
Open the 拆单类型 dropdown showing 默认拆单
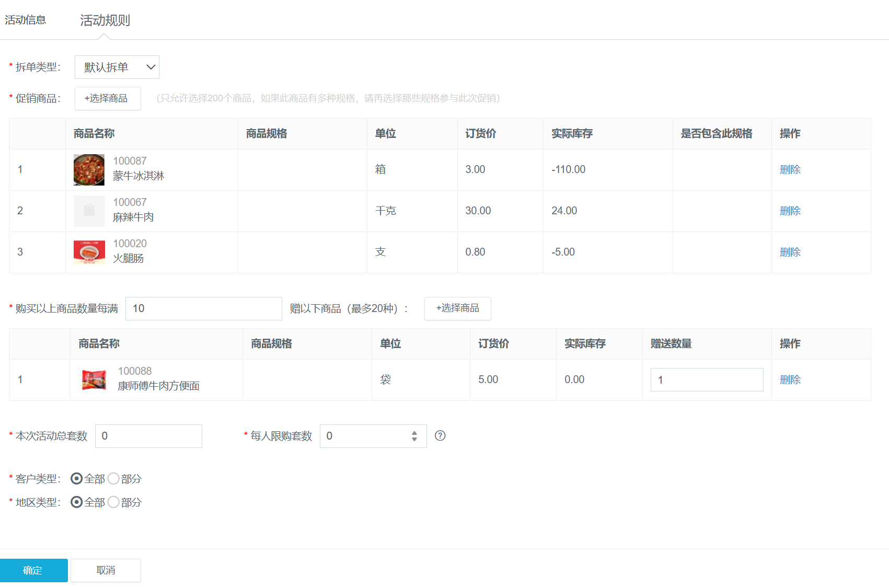click(117, 67)
